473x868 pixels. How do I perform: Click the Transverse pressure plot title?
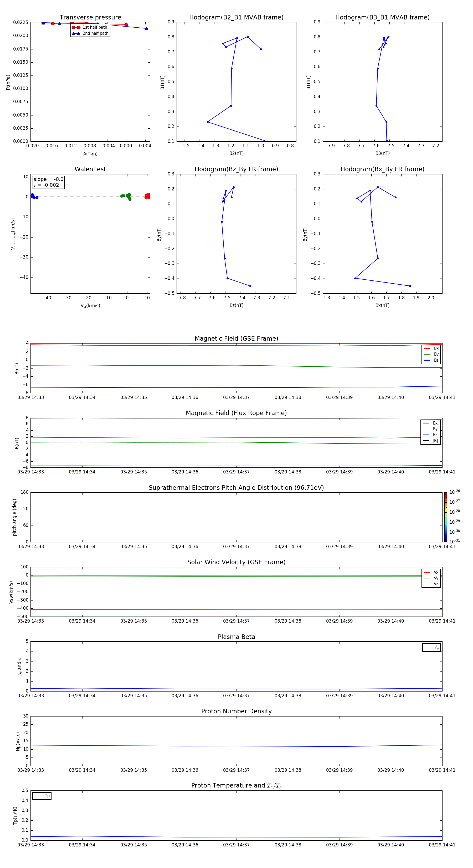pyautogui.click(x=90, y=18)
